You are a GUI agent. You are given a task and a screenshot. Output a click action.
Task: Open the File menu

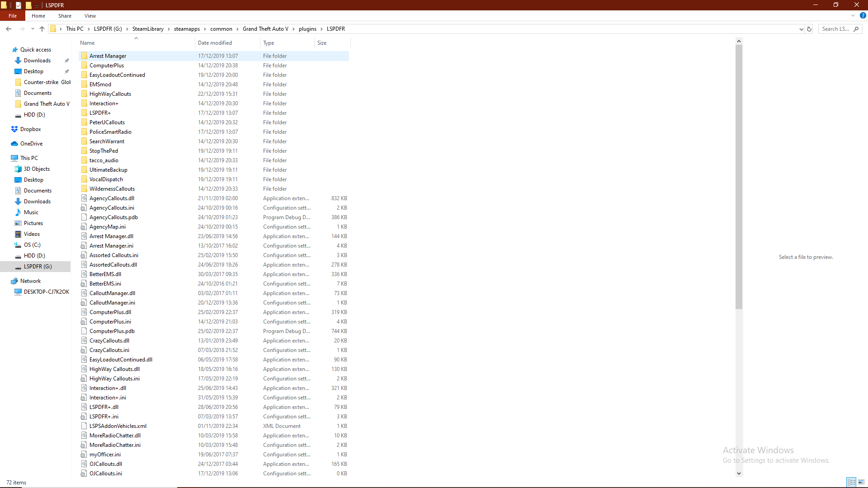pos(13,16)
